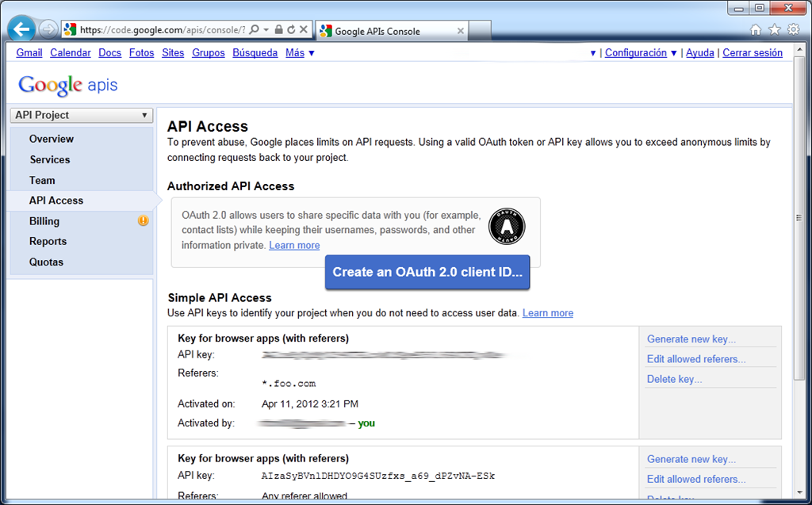Close the Google APIs Console tab
This screenshot has width=812, height=505.
[461, 31]
